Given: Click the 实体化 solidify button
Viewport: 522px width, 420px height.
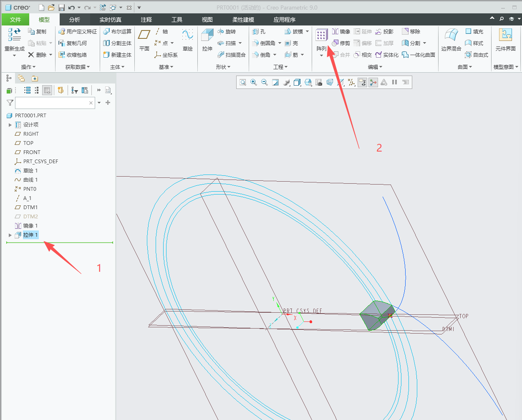Looking at the screenshot, I should click(386, 55).
